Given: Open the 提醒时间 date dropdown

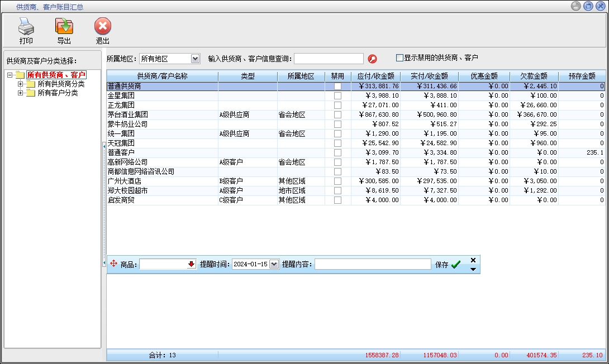Looking at the screenshot, I should tap(274, 265).
